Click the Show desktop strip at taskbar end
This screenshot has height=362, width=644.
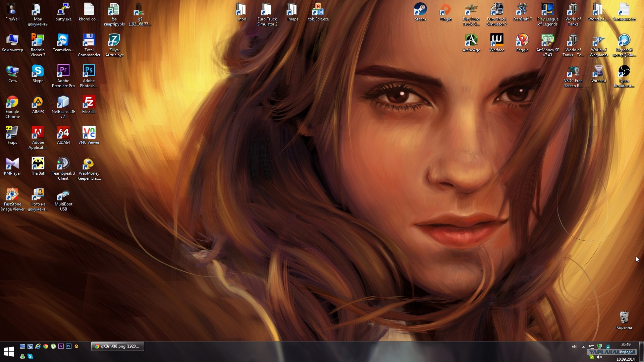[642, 352]
